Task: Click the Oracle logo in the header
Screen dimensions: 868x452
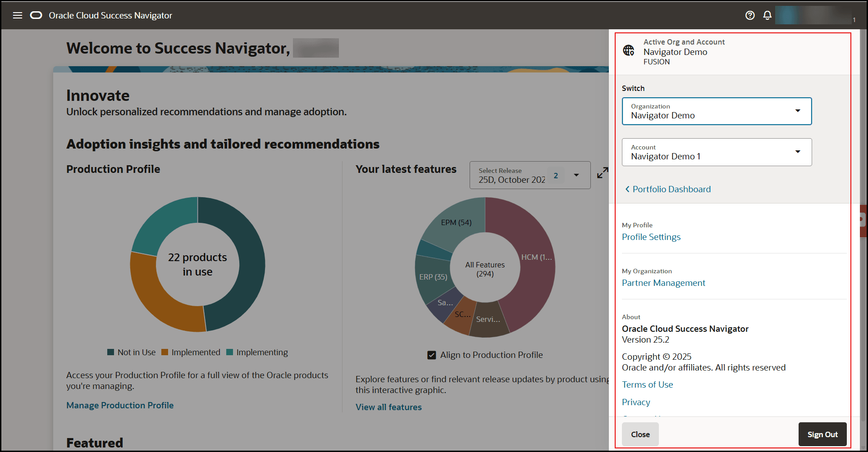Action: click(36, 15)
